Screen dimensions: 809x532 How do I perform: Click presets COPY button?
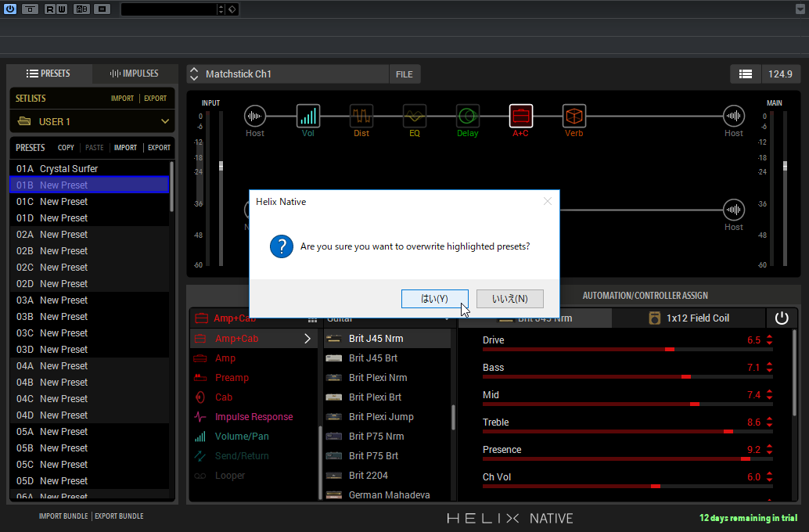click(66, 148)
